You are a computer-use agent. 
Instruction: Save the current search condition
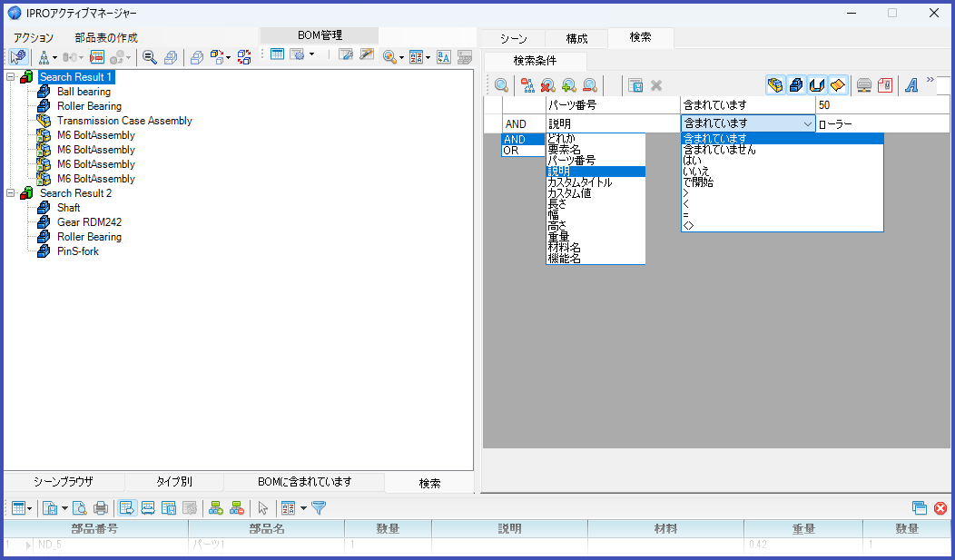(x=636, y=84)
